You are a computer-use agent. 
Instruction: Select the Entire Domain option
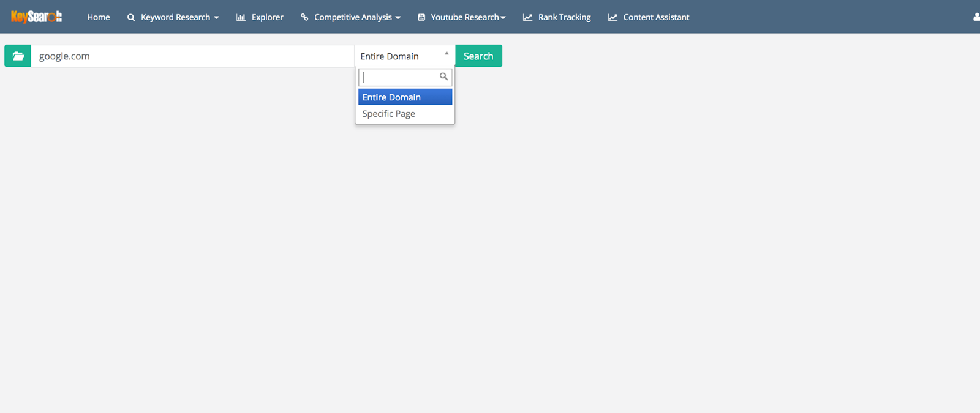pyautogui.click(x=405, y=97)
